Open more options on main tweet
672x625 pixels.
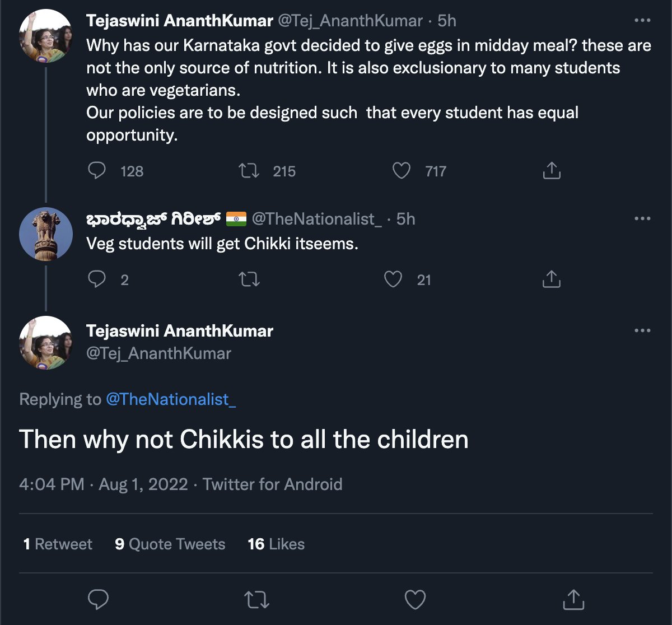coord(642,331)
